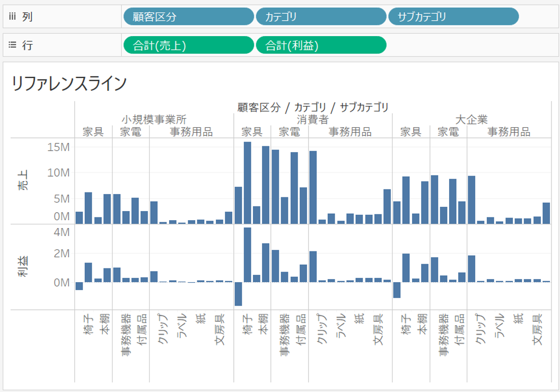Click the 椅子 label under 小規模事業所

point(88,324)
